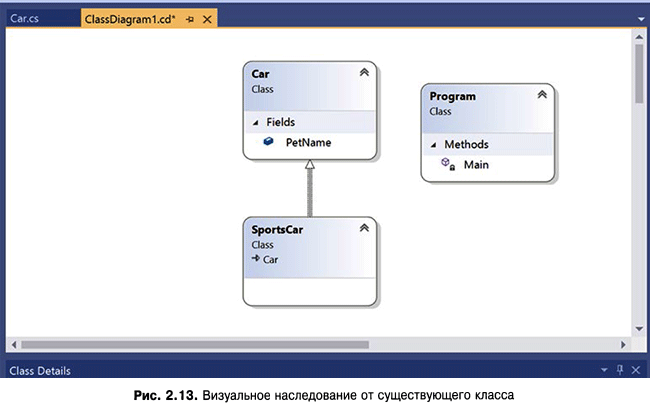Toggle the SportsCar class chevron

pos(364,228)
